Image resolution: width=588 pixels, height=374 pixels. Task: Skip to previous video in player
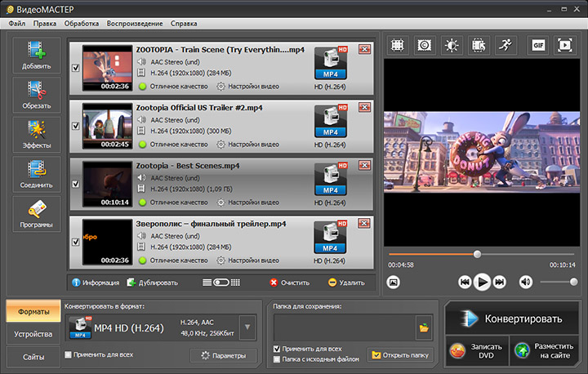click(465, 282)
